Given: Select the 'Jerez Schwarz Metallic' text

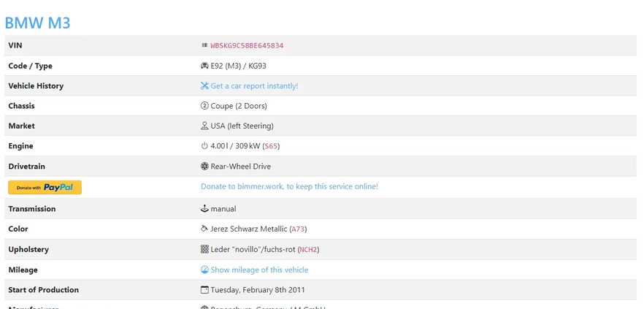Looking at the screenshot, I should click(249, 229).
